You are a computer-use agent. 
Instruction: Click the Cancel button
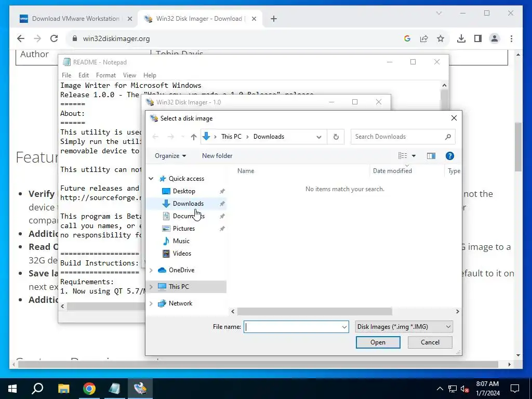pos(430,342)
